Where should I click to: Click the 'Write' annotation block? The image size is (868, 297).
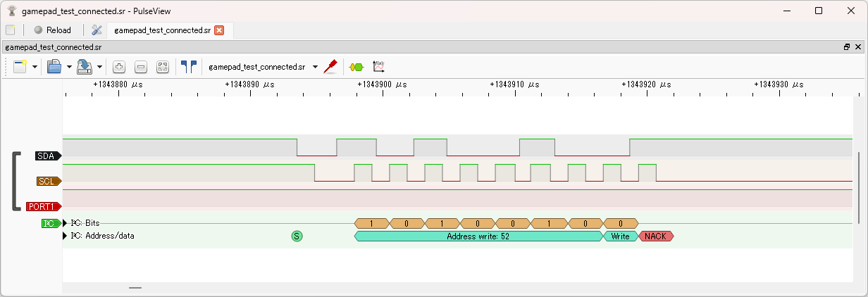pyautogui.click(x=621, y=236)
